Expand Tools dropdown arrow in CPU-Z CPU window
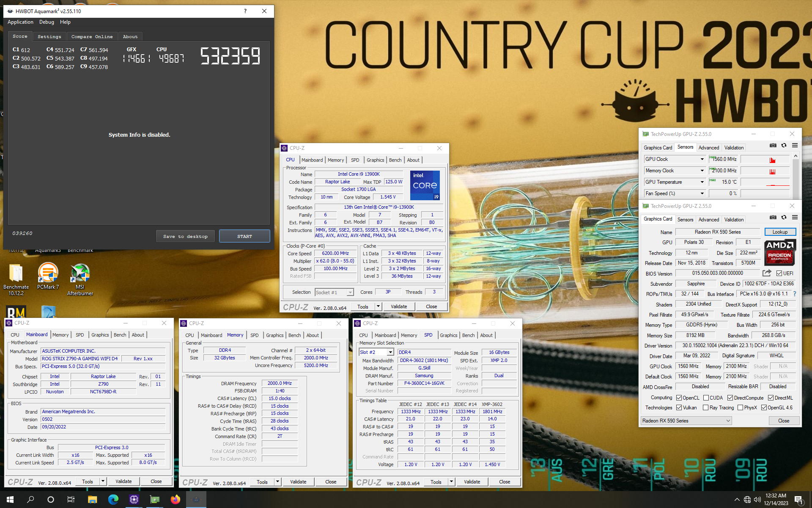This screenshot has height=508, width=812. [378, 306]
